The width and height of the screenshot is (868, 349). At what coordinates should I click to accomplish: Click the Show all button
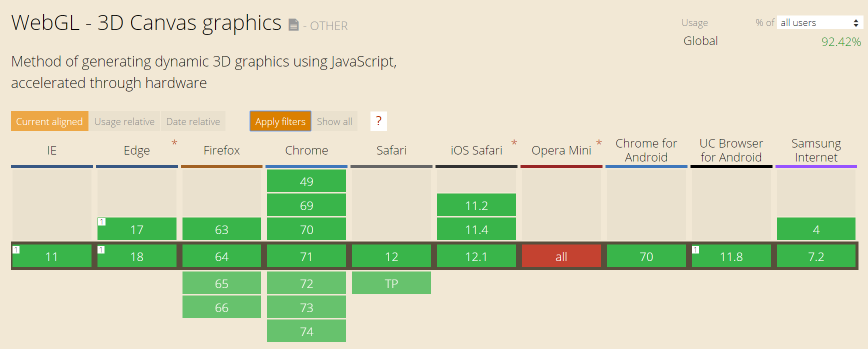pos(334,121)
